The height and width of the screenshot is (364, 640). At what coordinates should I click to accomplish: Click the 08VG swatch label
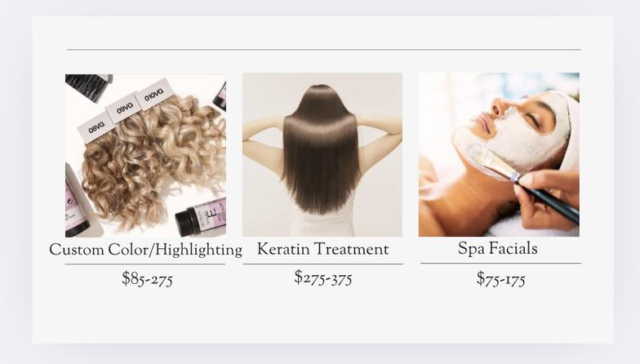tap(96, 127)
